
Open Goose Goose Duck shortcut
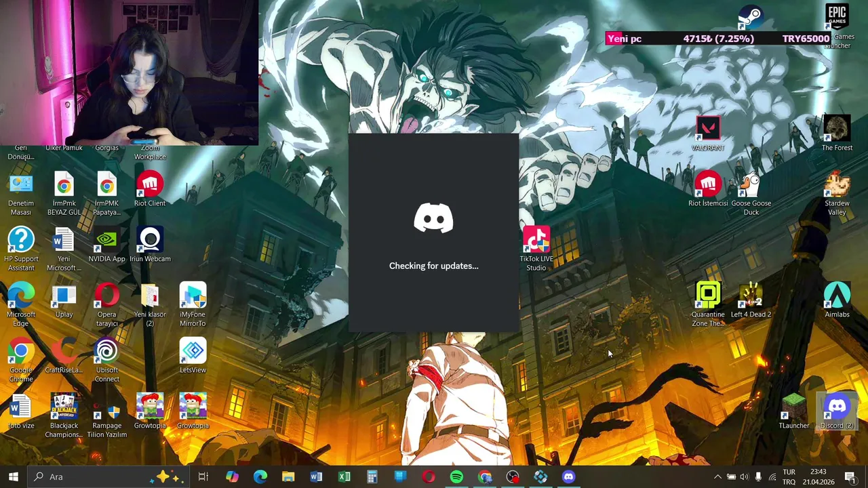(x=751, y=194)
